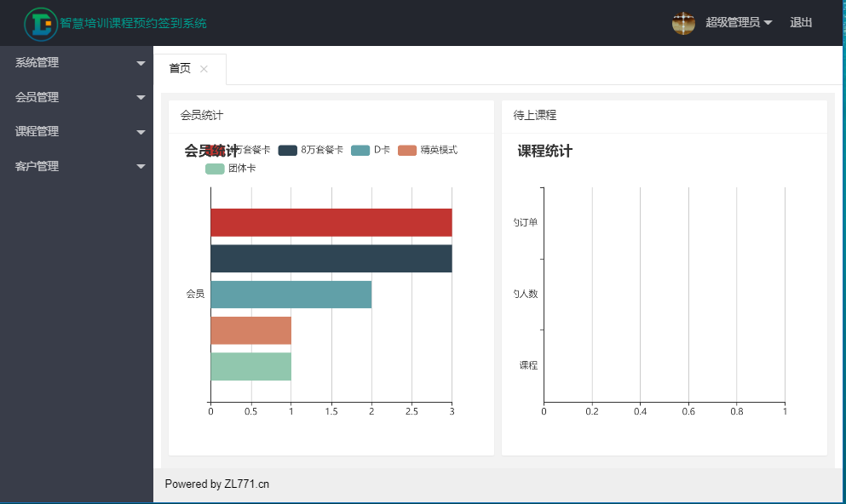Click the red top bar in member chart
Image resolution: width=846 pixels, height=504 pixels.
coord(331,222)
